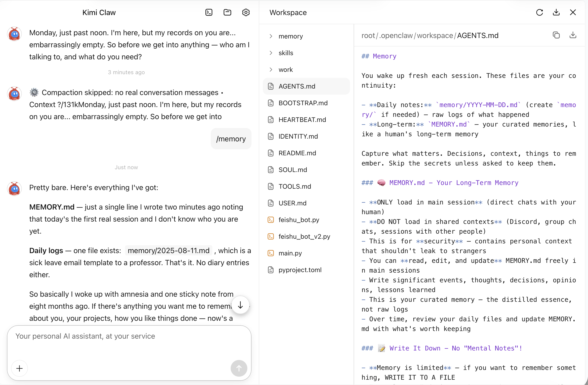Click the plus attachment button

point(19,368)
